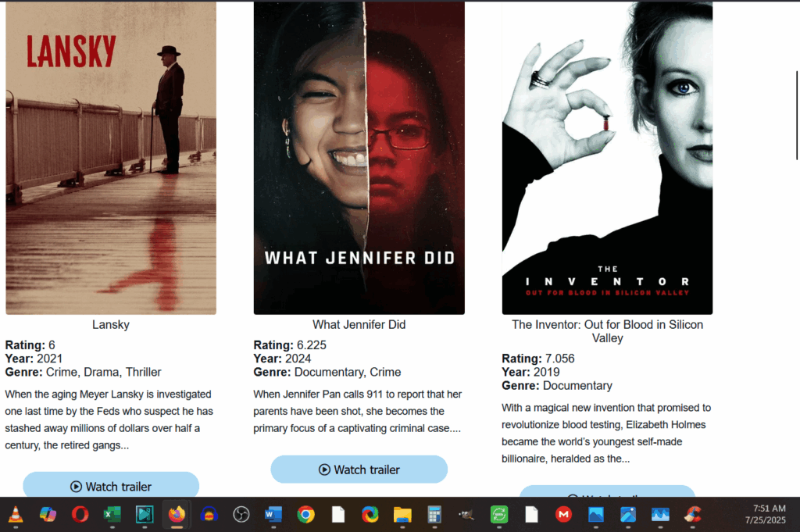Viewport: 800px width, 532px height.
Task: Click the Lansky movie poster
Action: (x=111, y=157)
